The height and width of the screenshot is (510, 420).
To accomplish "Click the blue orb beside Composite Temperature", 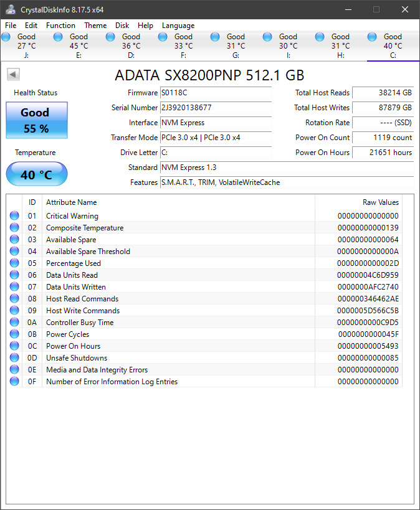I will (14, 227).
